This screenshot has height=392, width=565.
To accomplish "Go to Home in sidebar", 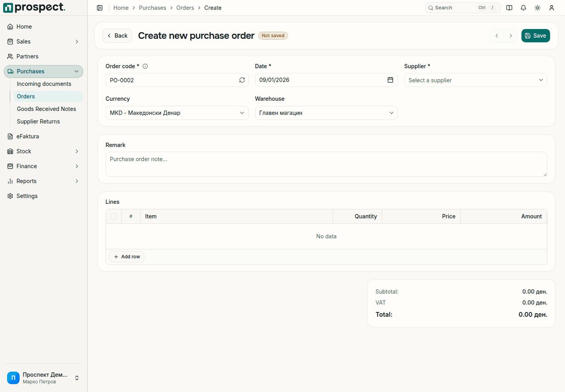I will point(44,27).
